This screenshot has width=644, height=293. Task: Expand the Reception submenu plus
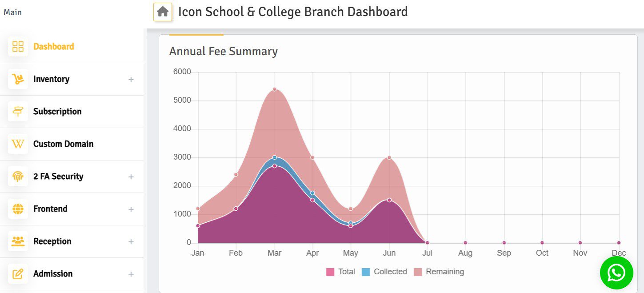click(131, 242)
